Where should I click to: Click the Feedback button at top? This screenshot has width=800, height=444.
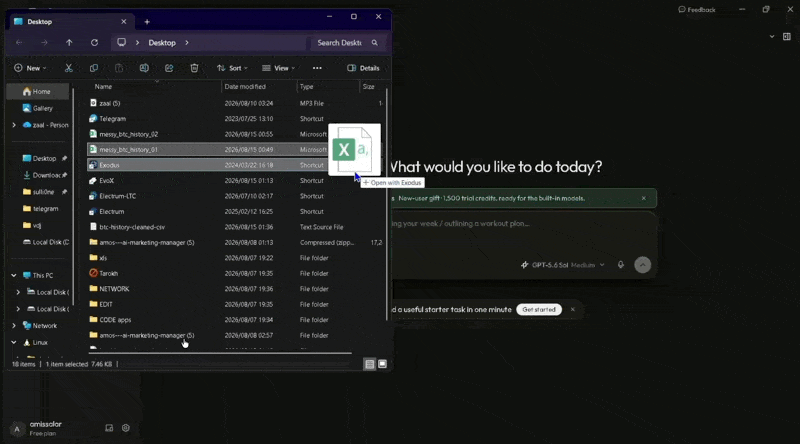point(697,10)
